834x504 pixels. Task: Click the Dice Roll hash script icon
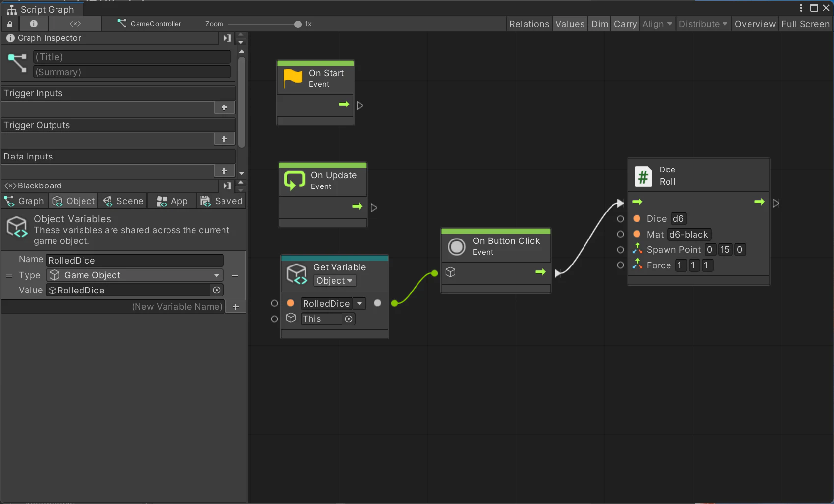643,177
